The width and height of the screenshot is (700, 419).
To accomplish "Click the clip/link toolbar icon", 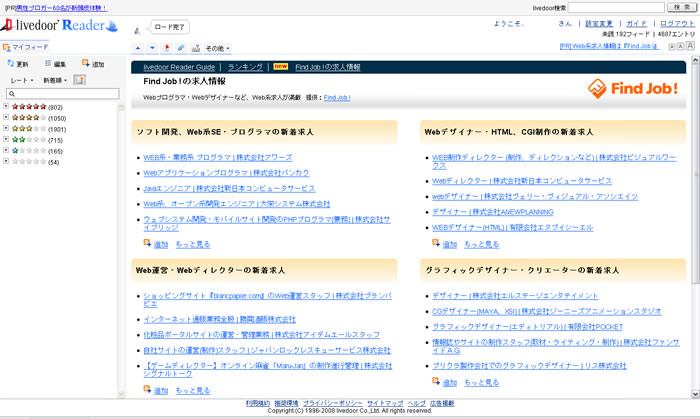I will coord(181,48).
